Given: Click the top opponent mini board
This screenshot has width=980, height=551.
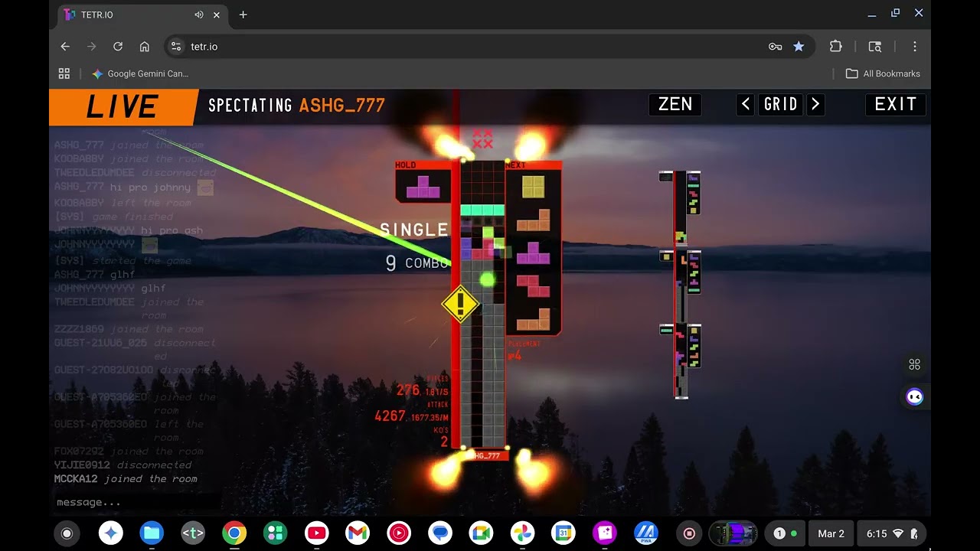Looking at the screenshot, I should point(681,207).
